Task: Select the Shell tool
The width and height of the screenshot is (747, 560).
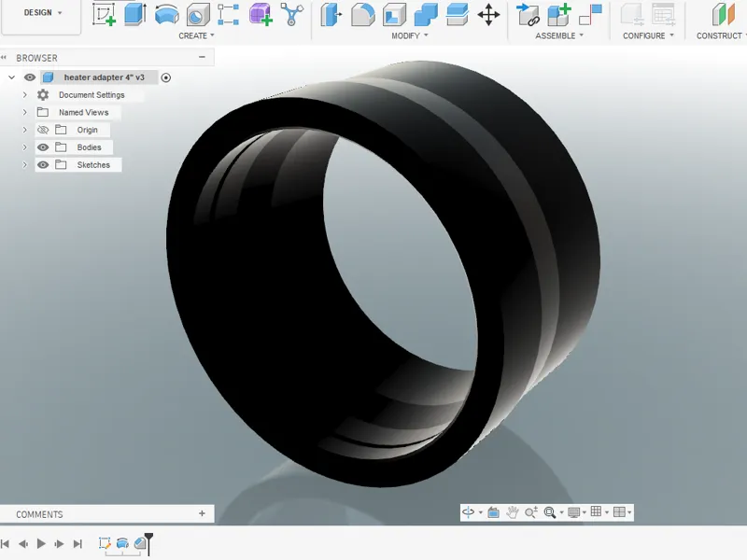Action: pyautogui.click(x=394, y=14)
